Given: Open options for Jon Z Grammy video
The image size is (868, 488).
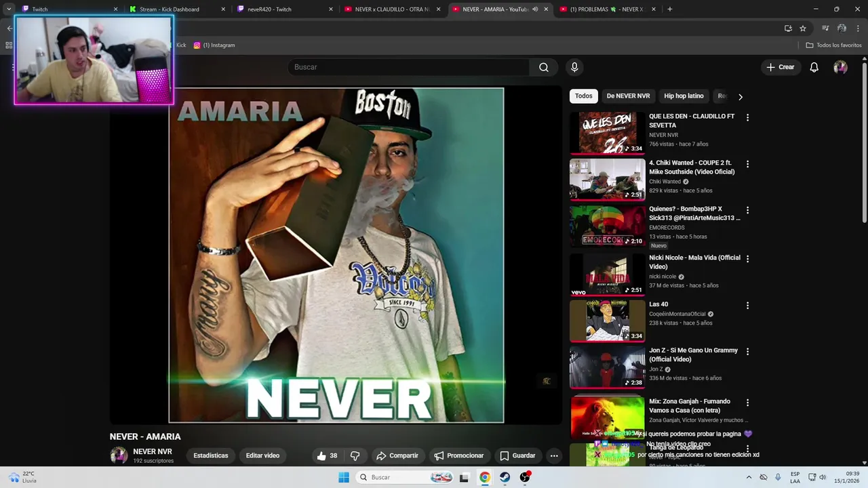Looking at the screenshot, I should pos(747,351).
